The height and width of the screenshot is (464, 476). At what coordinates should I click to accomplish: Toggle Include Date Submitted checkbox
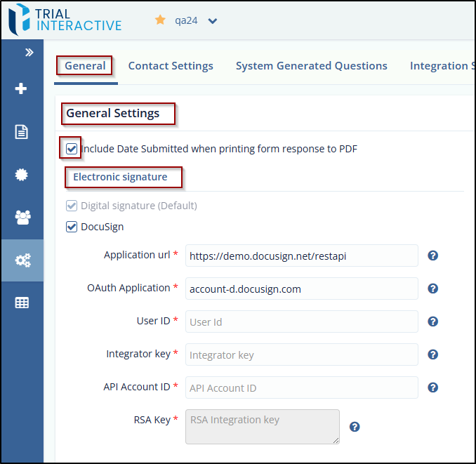[x=72, y=149]
